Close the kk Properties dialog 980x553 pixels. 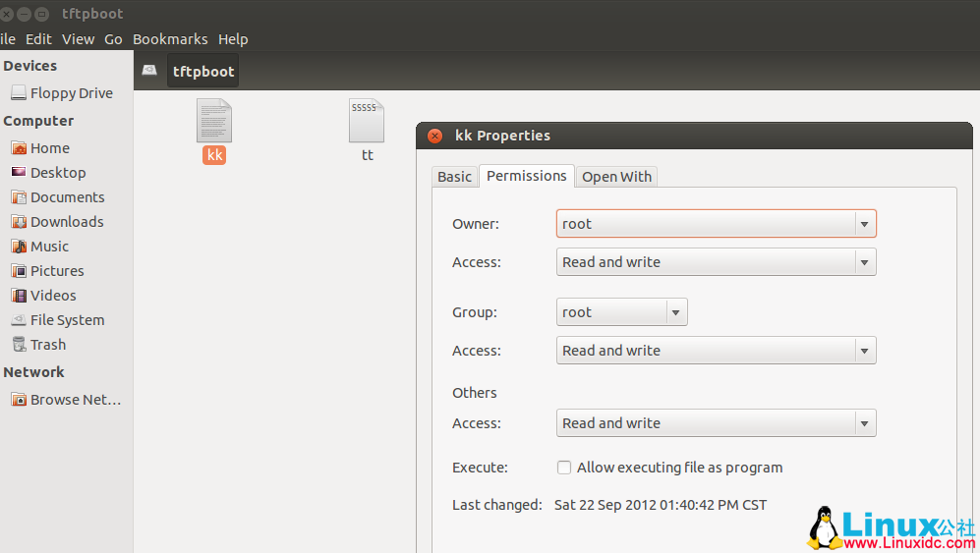click(435, 136)
